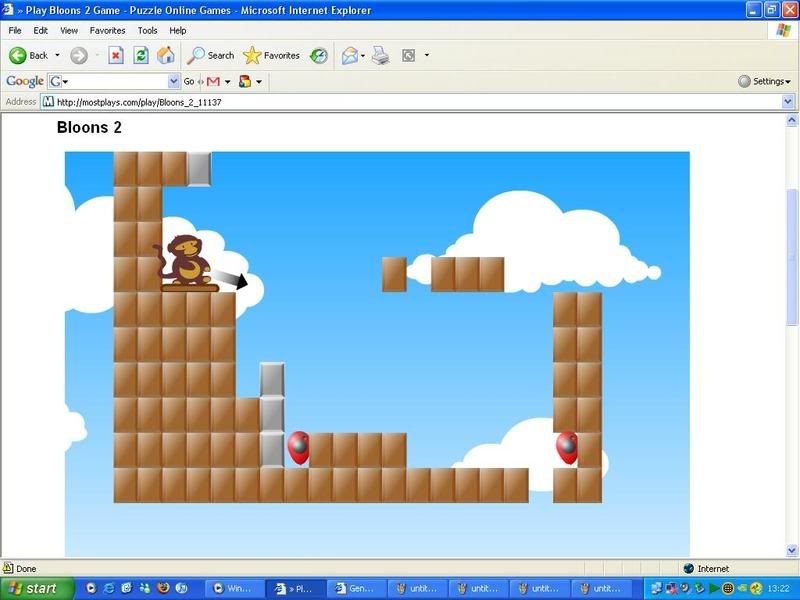Click the 'Done' status bar text
This screenshot has width=800, height=600.
pos(26,568)
